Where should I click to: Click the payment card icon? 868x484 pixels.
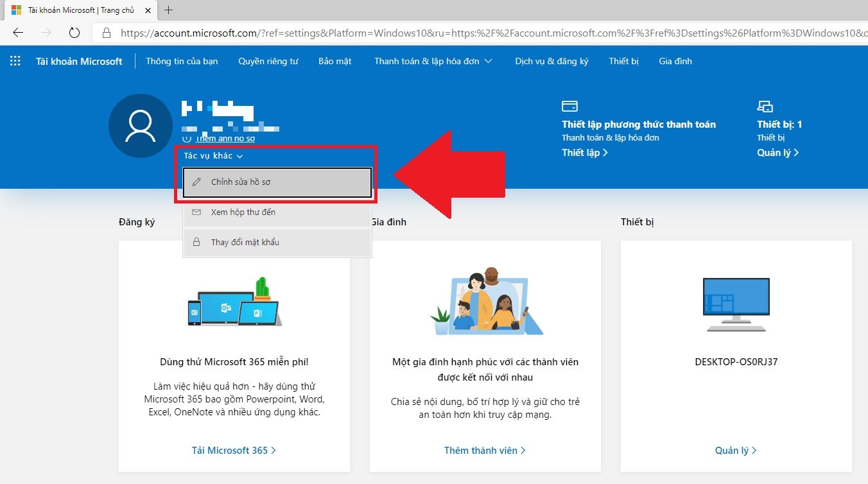[x=569, y=106]
